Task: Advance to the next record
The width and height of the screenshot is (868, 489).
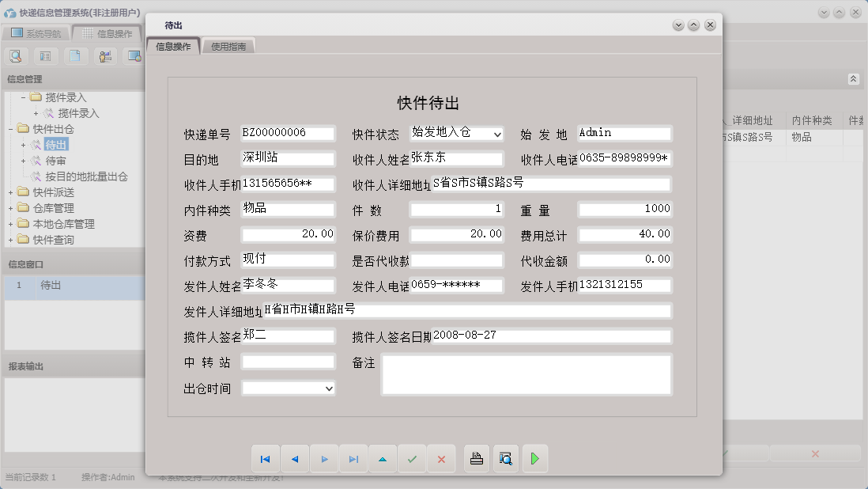Action: [324, 458]
